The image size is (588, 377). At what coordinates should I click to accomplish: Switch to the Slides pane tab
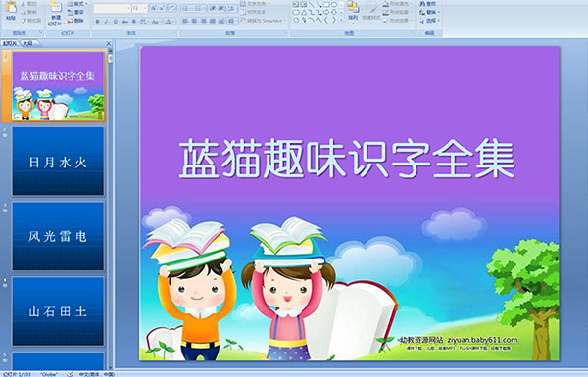10,43
